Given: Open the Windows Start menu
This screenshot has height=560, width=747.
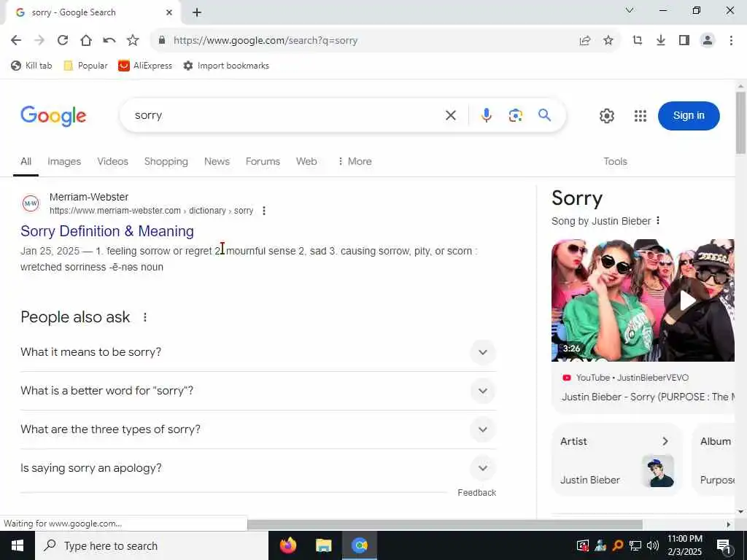Looking at the screenshot, I should point(18,545).
